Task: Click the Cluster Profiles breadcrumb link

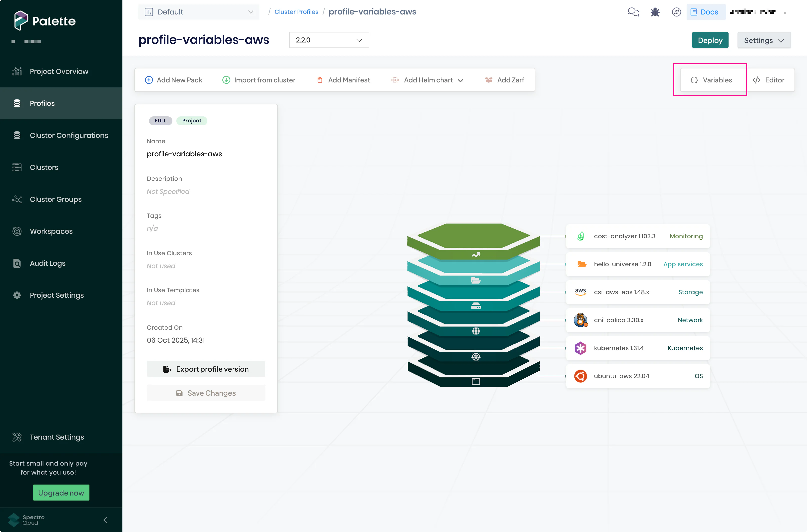Action: coord(296,12)
